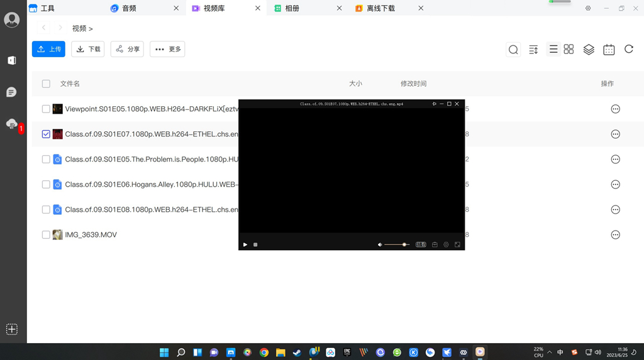The width and height of the screenshot is (644, 360).
Task: Sort by the 修改时间 column header
Action: pos(414,84)
